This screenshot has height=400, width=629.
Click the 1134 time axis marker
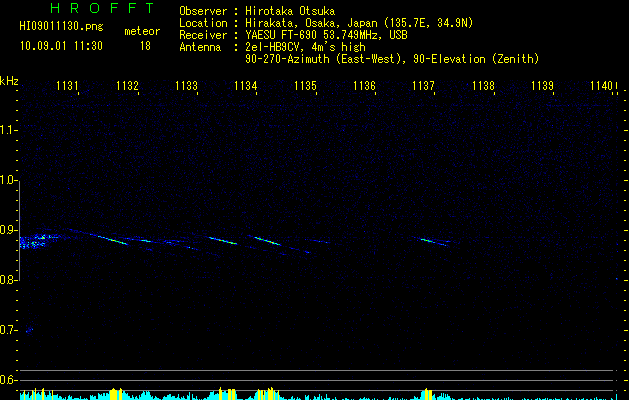(246, 86)
